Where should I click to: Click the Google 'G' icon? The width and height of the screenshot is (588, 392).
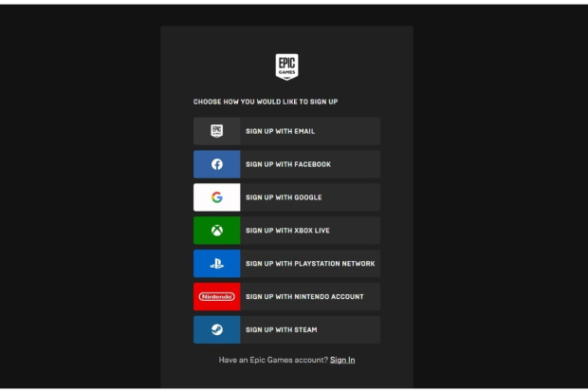216,197
